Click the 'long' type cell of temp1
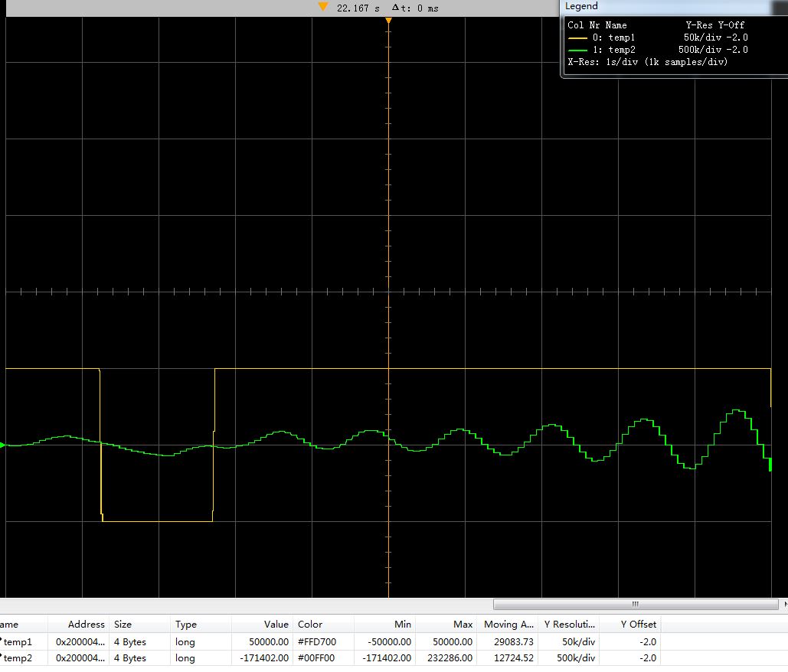Image resolution: width=788 pixels, height=672 pixels. pos(201,642)
